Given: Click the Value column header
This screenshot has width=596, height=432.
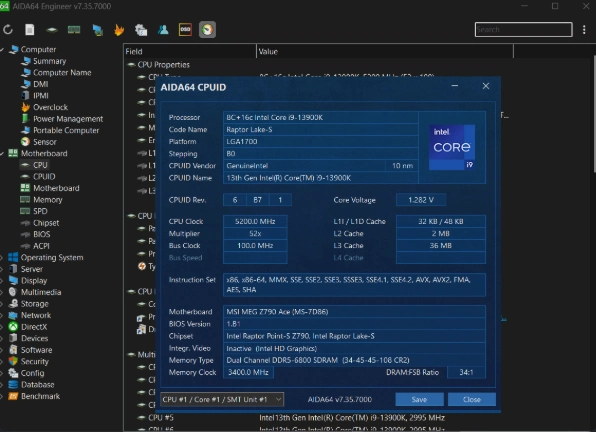Looking at the screenshot, I should [x=385, y=51].
